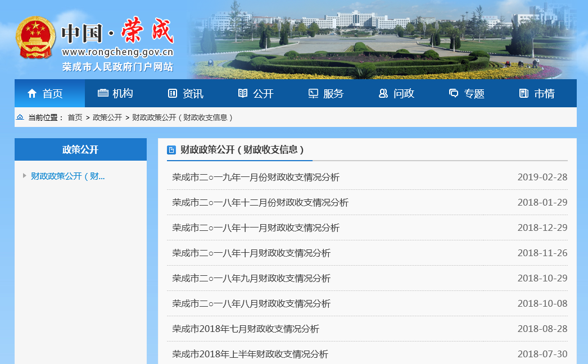Viewport: 588px width, 364px height.
Task: Click the small house icon beside 当前位置
Action: [20, 117]
